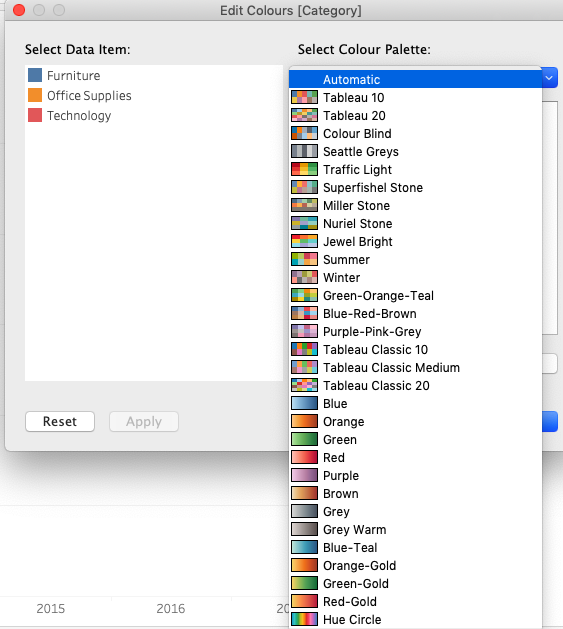
Task: Choose the Miller Stone palette
Action: (x=415, y=205)
